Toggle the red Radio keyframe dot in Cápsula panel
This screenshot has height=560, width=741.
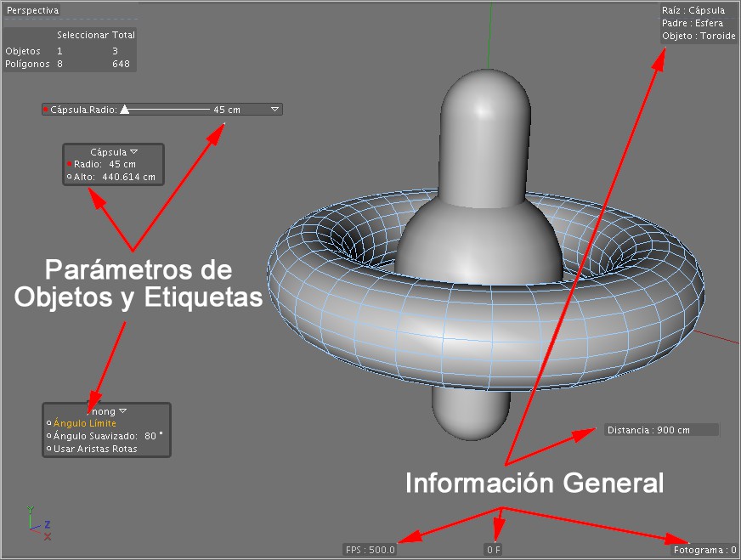(x=70, y=164)
